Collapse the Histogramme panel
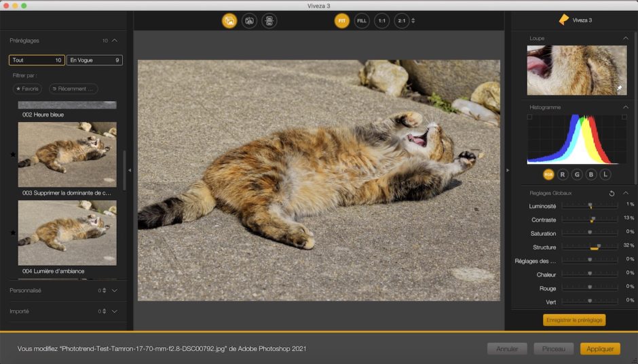This screenshot has width=638, height=364. point(625,107)
